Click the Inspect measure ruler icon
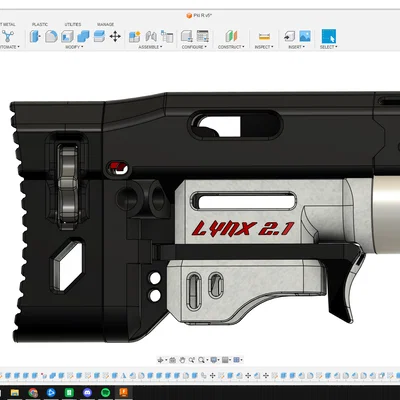The image size is (400, 400). [264, 36]
